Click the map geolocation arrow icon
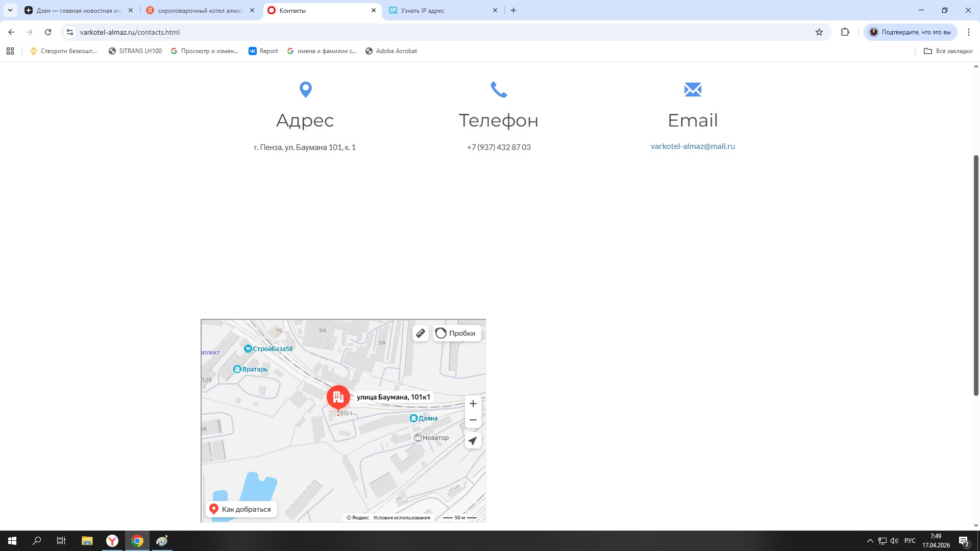Viewport: 980px width, 551px height. tap(473, 441)
